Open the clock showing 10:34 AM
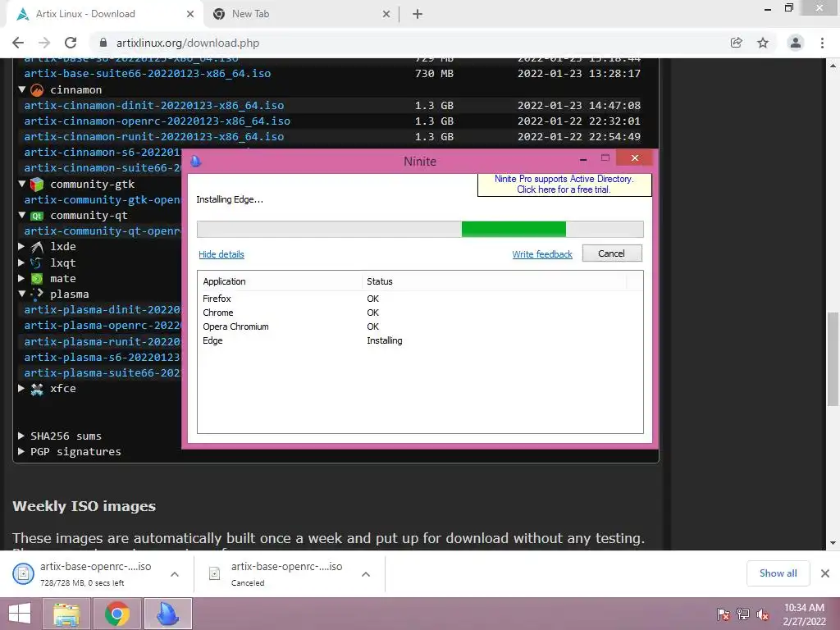840x630 pixels. click(804, 614)
